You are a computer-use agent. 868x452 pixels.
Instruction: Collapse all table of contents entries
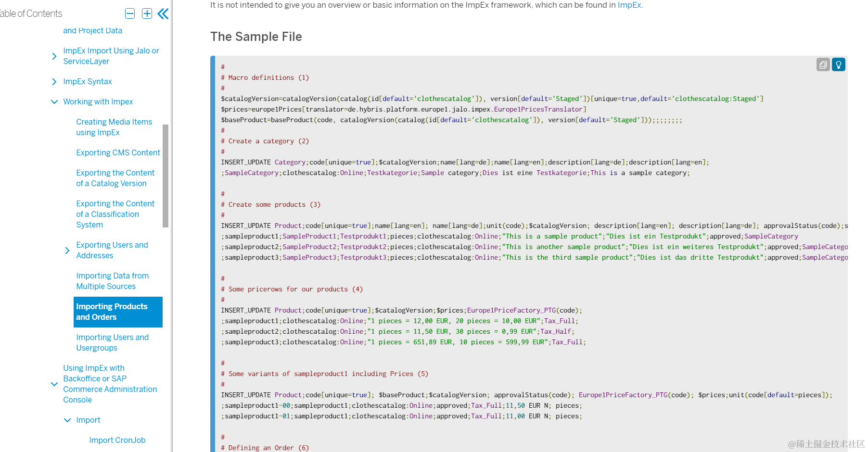[130, 13]
